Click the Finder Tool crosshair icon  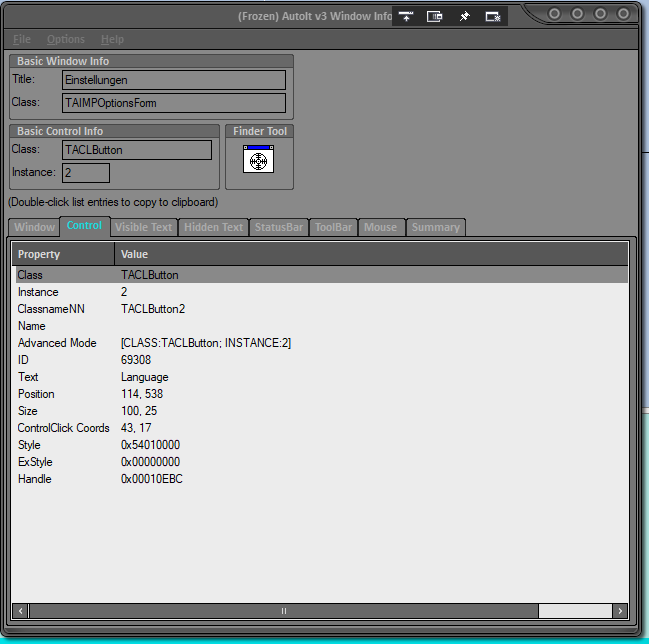pos(258,160)
